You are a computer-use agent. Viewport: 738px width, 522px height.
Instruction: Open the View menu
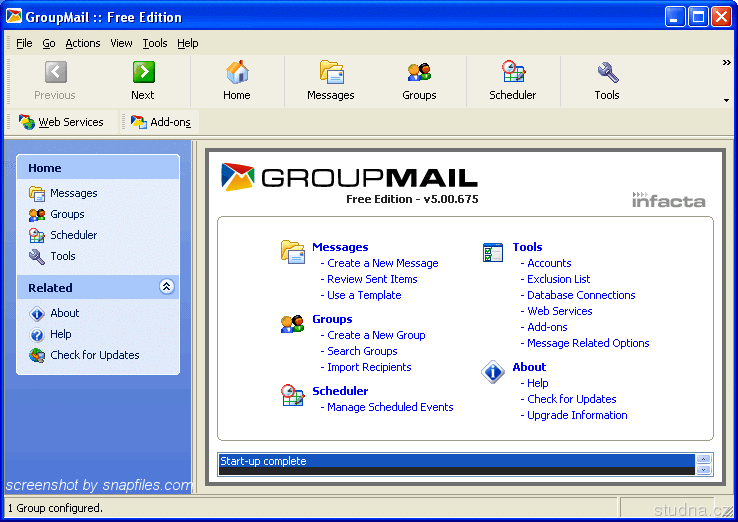121,43
